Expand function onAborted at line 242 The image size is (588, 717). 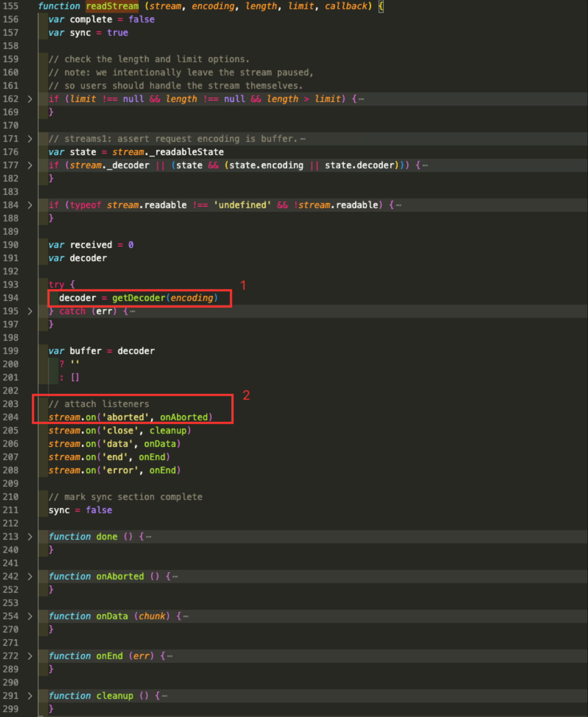[x=30, y=576]
